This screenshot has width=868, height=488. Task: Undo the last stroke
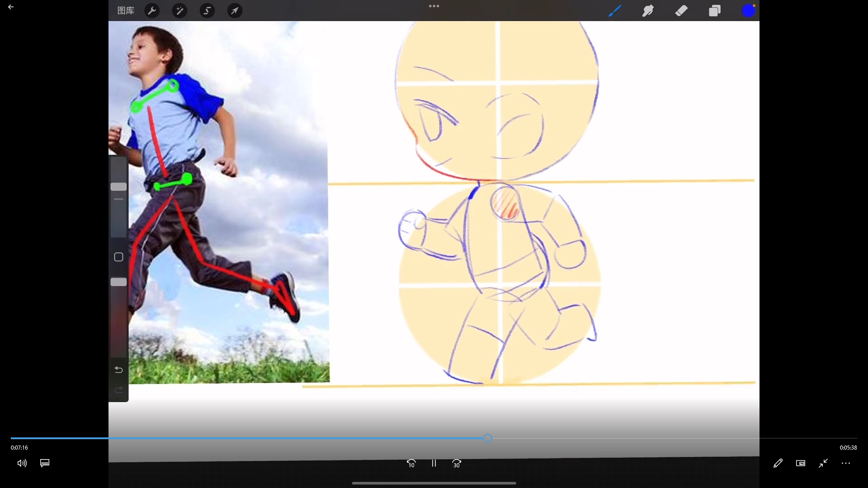pyautogui.click(x=118, y=370)
